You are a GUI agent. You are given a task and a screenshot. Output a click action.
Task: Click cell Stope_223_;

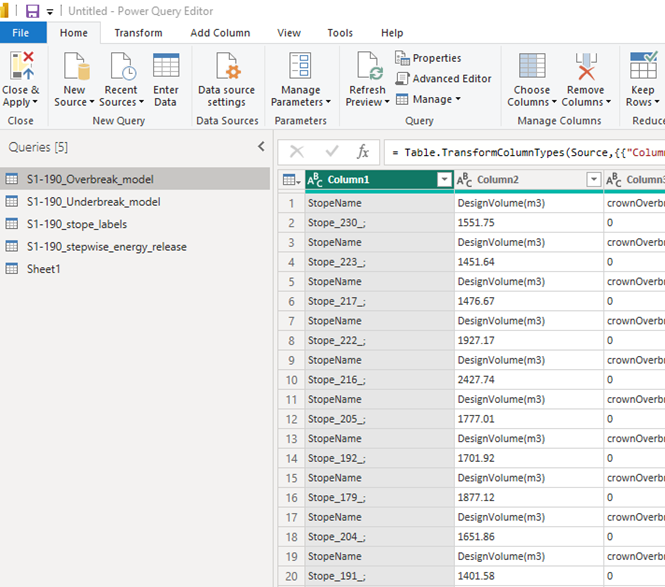click(x=379, y=262)
